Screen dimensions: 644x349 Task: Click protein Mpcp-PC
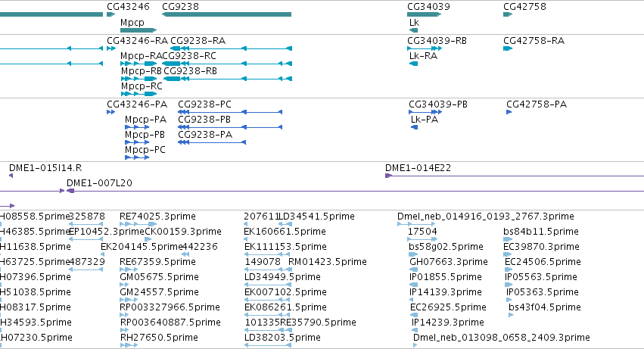145,150
